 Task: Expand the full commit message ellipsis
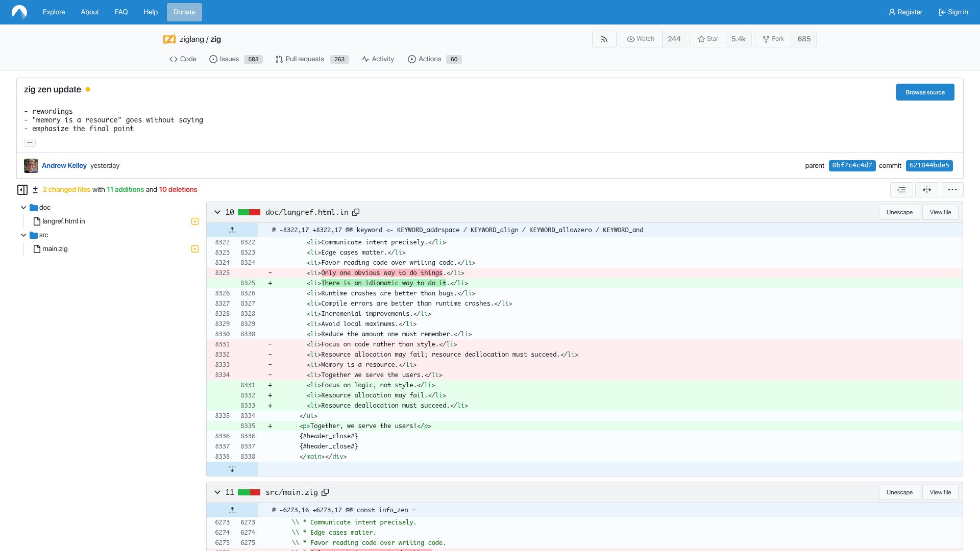pyautogui.click(x=30, y=142)
